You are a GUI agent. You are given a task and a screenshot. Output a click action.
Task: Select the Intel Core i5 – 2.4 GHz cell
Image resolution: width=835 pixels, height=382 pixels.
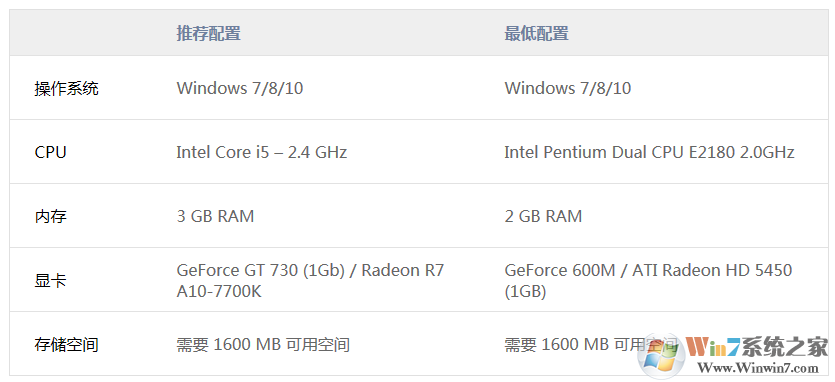point(261,152)
